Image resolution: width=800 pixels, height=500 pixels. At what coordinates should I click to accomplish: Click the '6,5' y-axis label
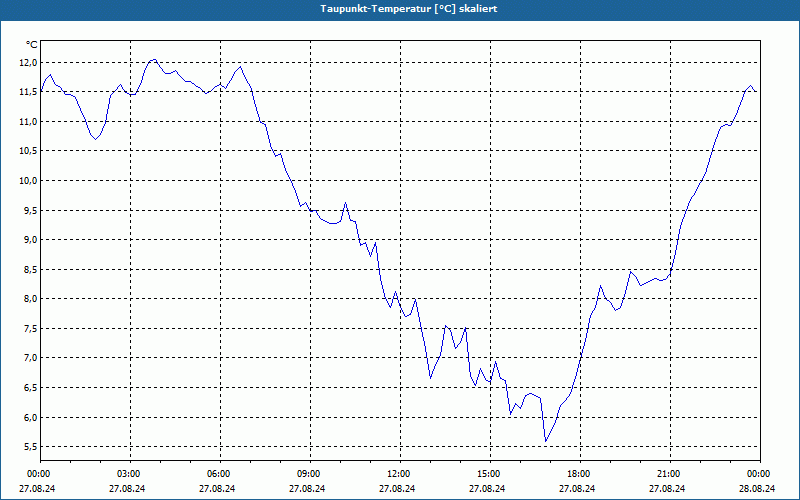[x=30, y=388]
